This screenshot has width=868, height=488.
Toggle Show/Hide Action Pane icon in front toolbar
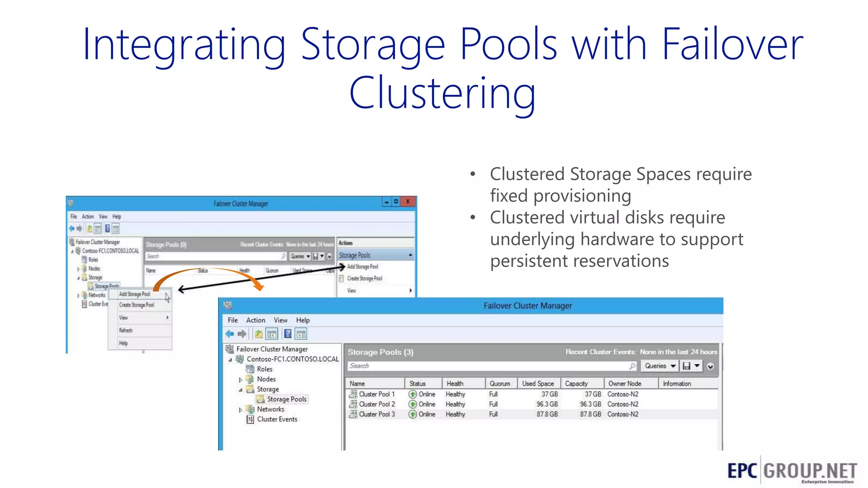pos(301,334)
